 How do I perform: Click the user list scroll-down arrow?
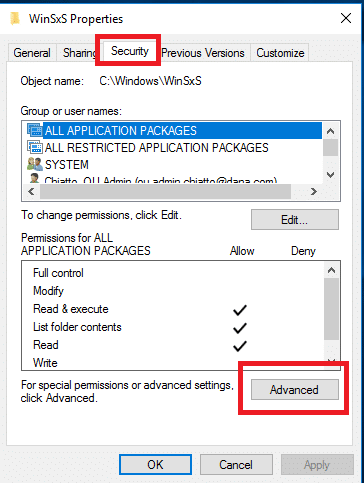point(330,175)
